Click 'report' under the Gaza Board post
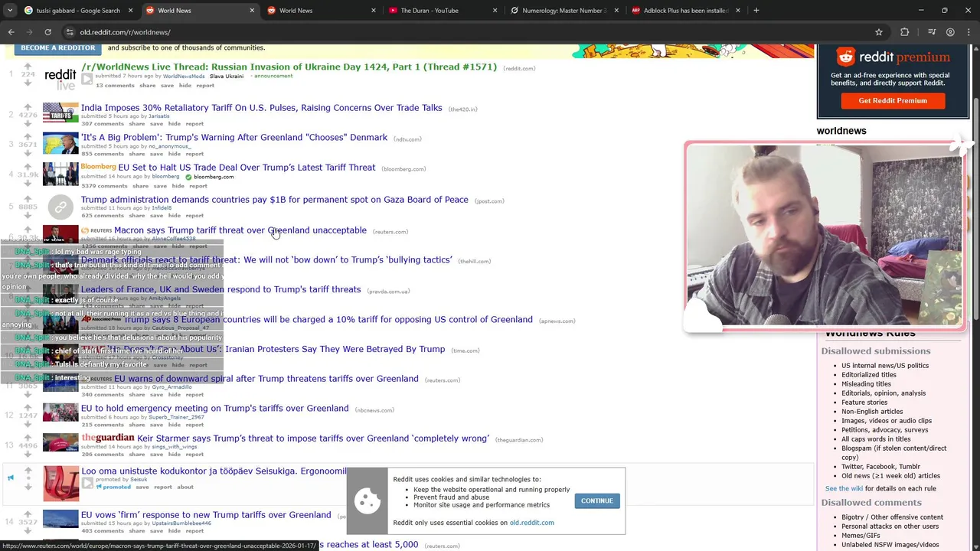 (194, 216)
